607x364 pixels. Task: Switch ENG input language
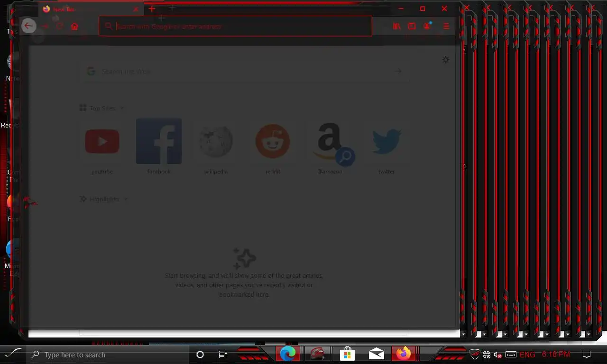coord(527,355)
